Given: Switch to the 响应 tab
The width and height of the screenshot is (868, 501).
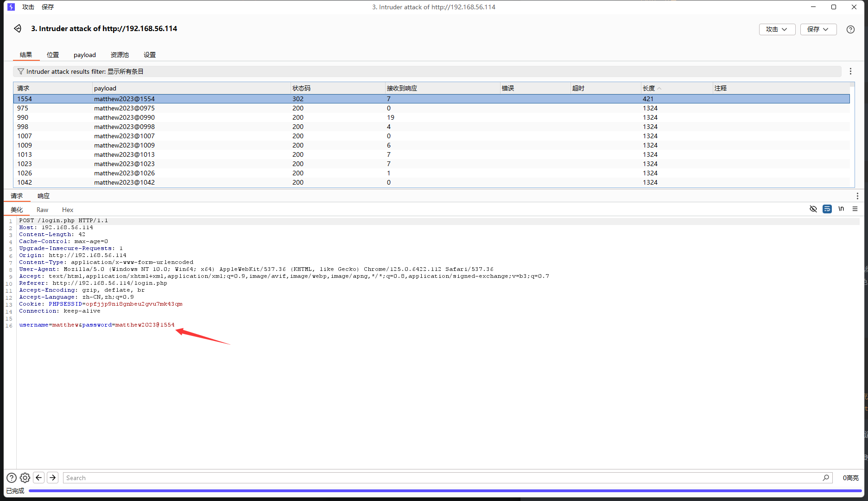Looking at the screenshot, I should pyautogui.click(x=44, y=196).
